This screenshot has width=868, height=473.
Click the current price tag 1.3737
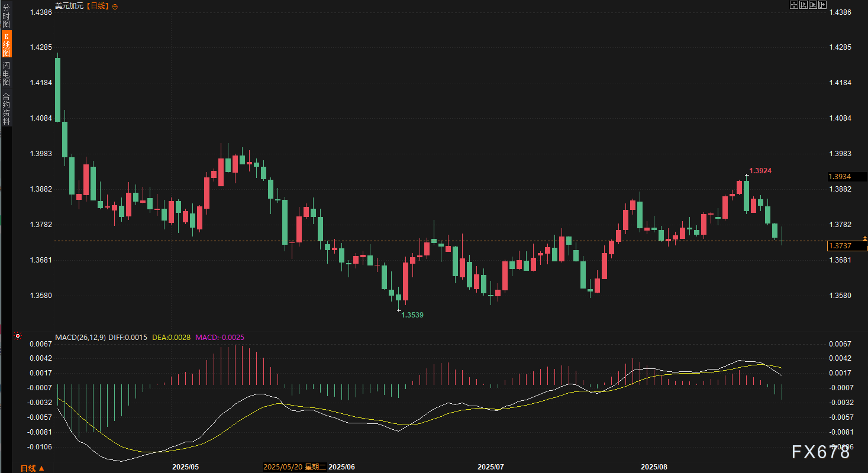click(846, 246)
